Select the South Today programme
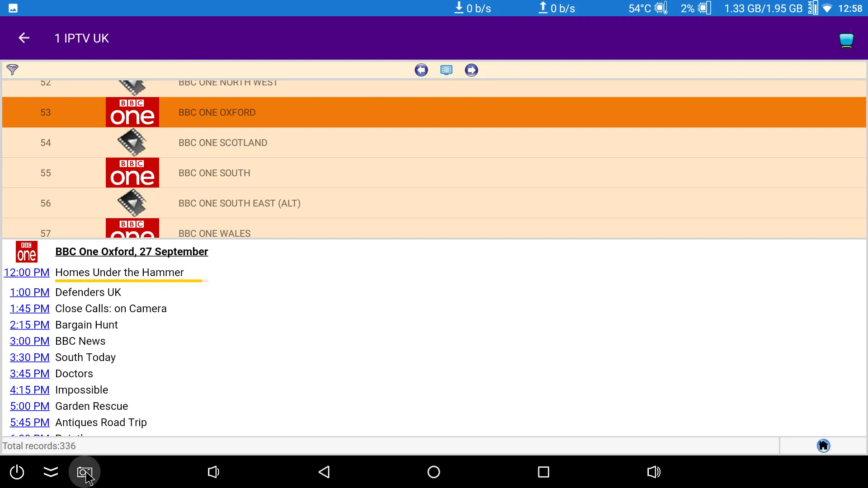The height and width of the screenshot is (488, 868). pyautogui.click(x=85, y=357)
